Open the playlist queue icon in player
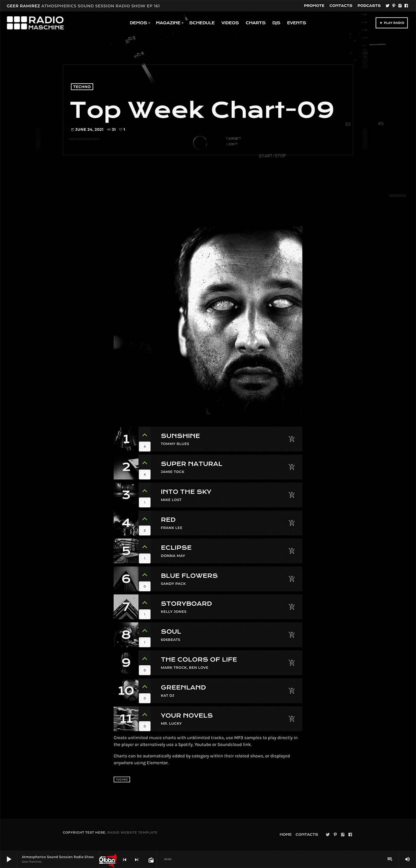Viewport: 416px width, 868px height. 390,859
